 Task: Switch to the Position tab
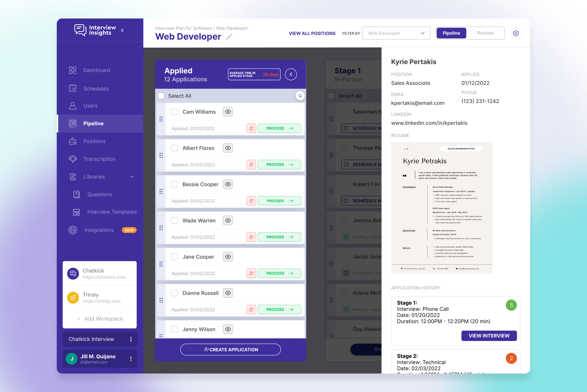485,33
